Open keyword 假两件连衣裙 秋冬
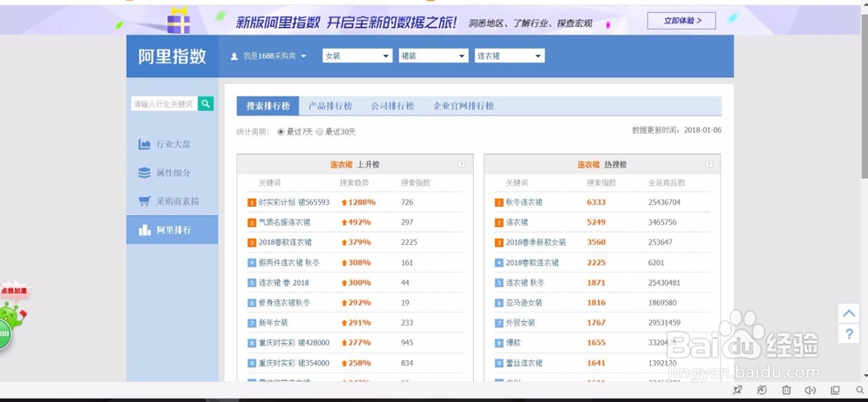Screen dimensions: 868x402 (289, 262)
